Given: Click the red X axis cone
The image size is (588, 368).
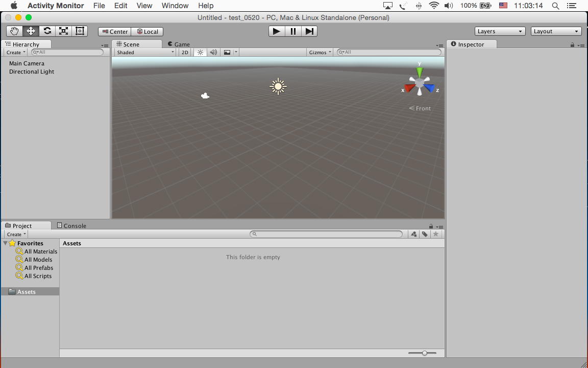Looking at the screenshot, I should tap(409, 88).
